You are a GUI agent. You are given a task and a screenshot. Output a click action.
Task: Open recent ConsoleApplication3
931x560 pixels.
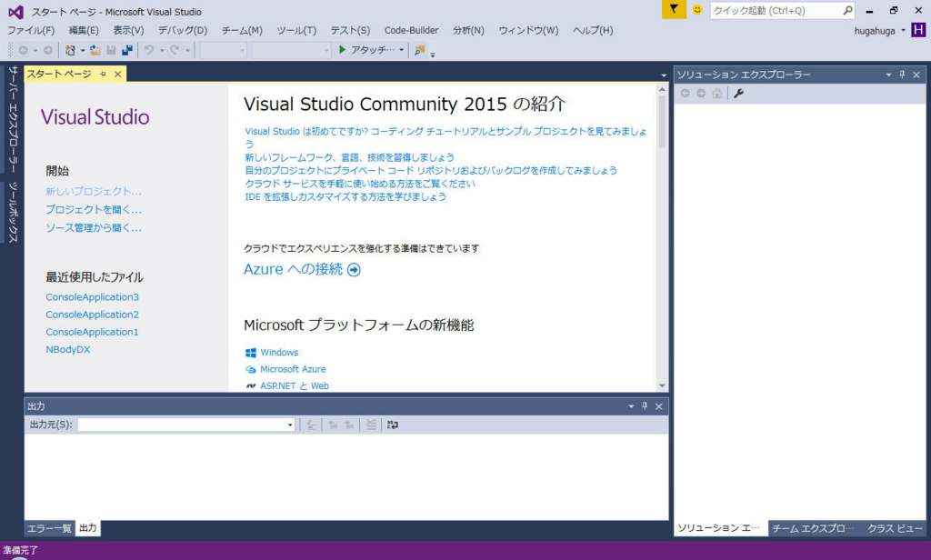(92, 297)
